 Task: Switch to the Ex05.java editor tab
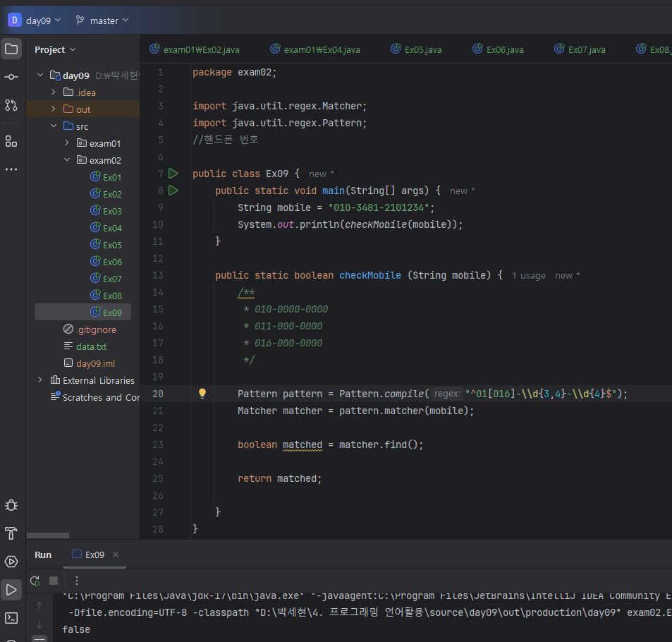point(416,49)
